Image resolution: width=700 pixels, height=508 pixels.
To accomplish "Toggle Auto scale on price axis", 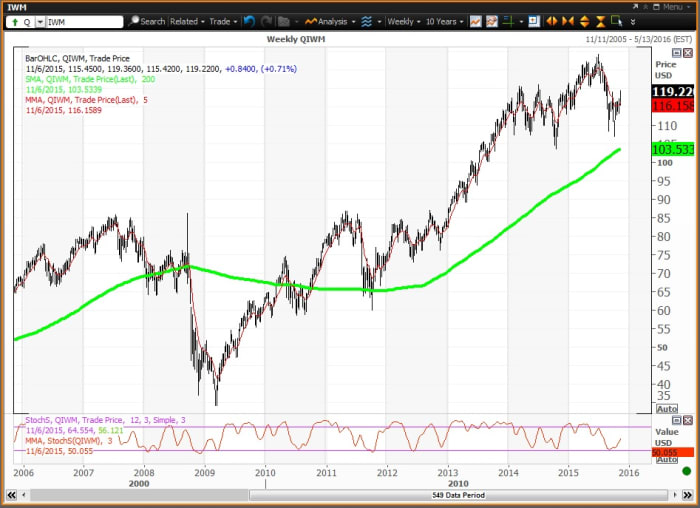I will pyautogui.click(x=667, y=409).
